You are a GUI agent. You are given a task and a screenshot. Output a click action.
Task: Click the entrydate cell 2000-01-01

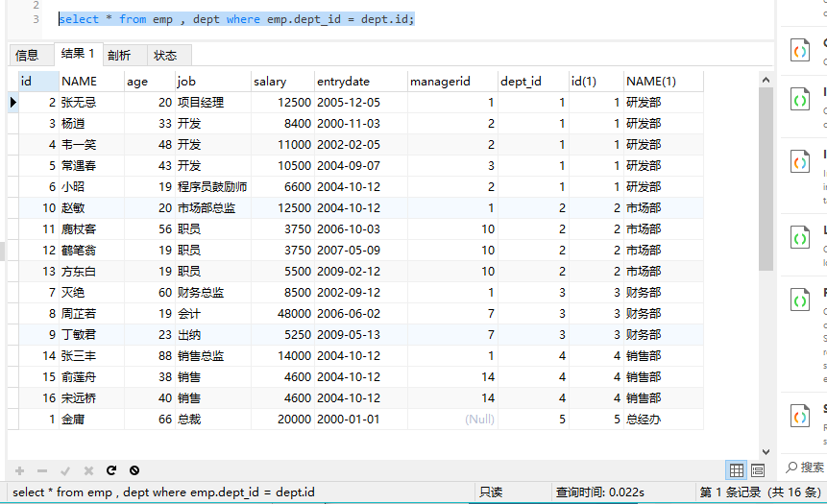(361, 420)
